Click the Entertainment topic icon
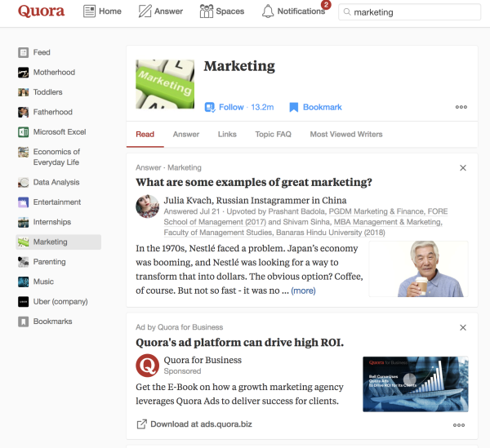This screenshot has width=490, height=448. pos(23,202)
